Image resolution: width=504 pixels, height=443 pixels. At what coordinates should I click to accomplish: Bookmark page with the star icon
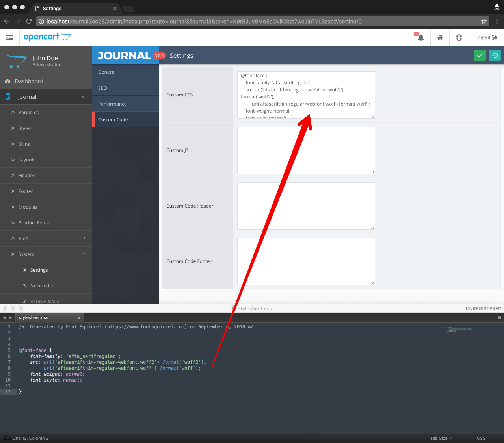pyautogui.click(x=484, y=21)
